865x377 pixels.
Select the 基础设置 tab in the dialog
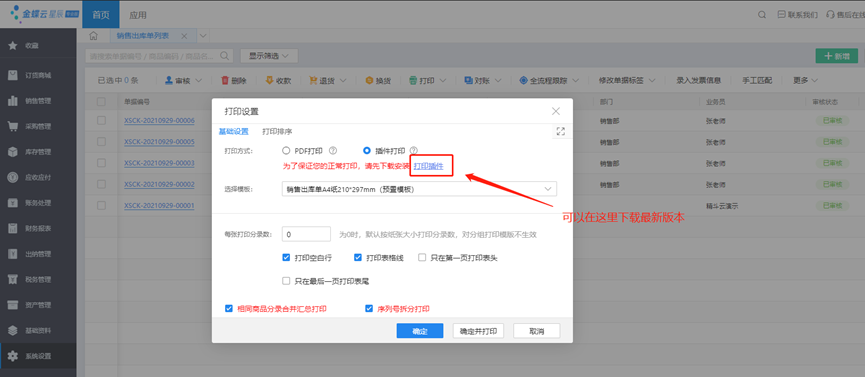(x=233, y=131)
